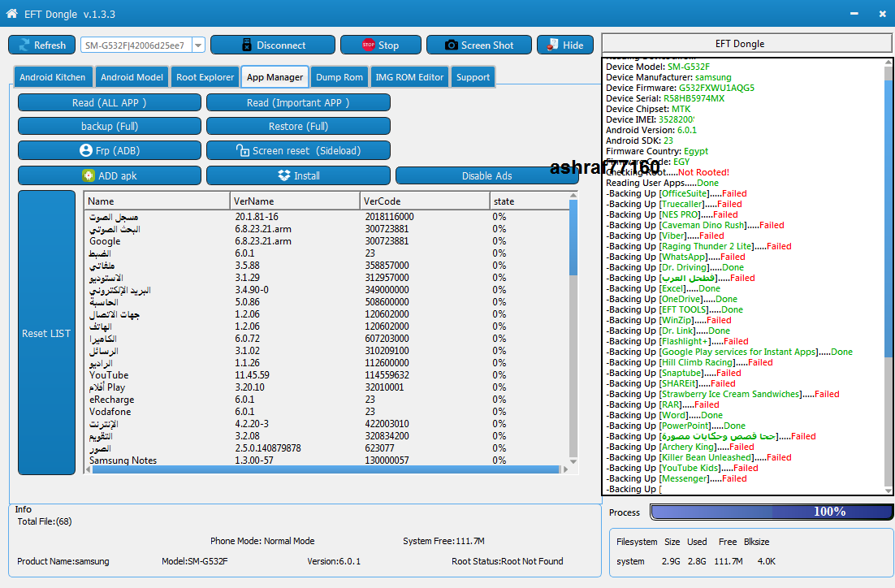Click the Phone Mode: Normal Mode text
The image size is (895, 588).
pyautogui.click(x=262, y=541)
